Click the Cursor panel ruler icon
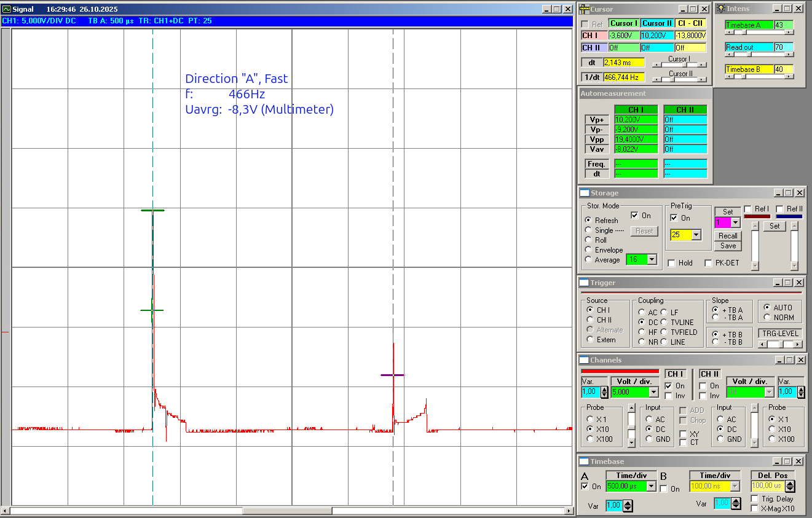812x518 pixels. [x=584, y=9]
